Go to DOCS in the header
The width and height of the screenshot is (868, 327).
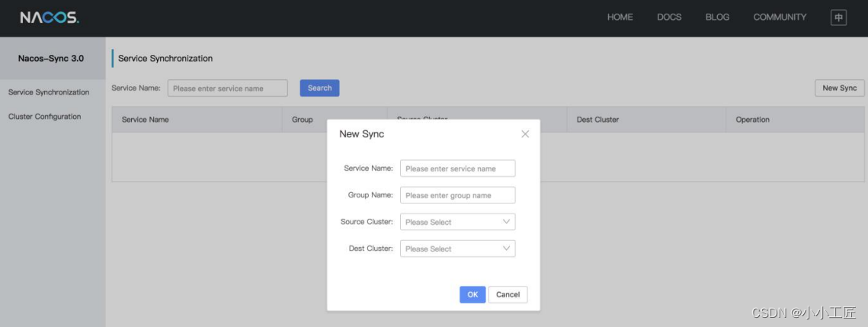tap(669, 18)
